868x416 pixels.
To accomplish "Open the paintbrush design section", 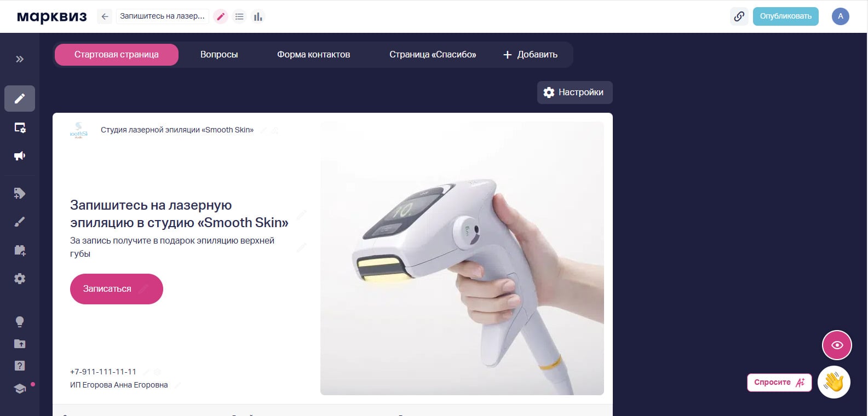I will (20, 222).
